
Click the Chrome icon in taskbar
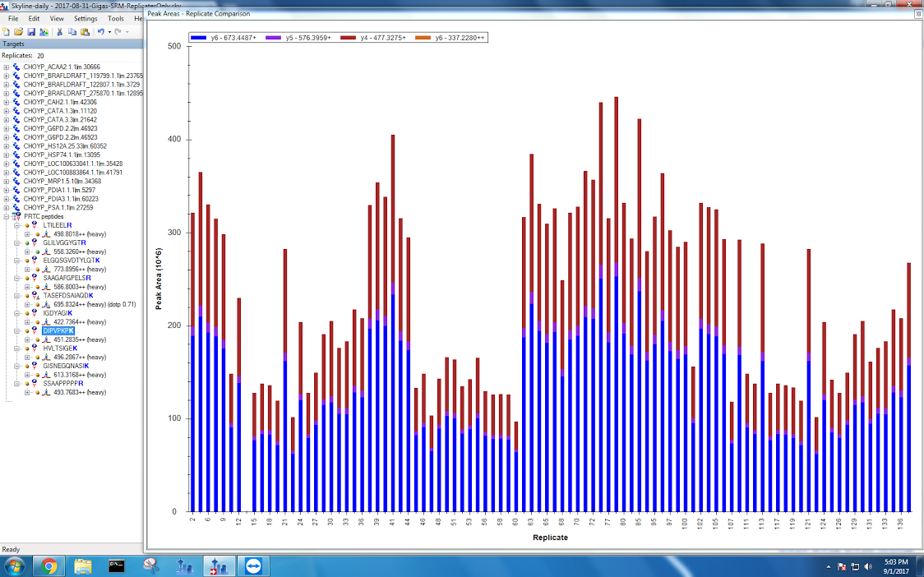point(49,565)
